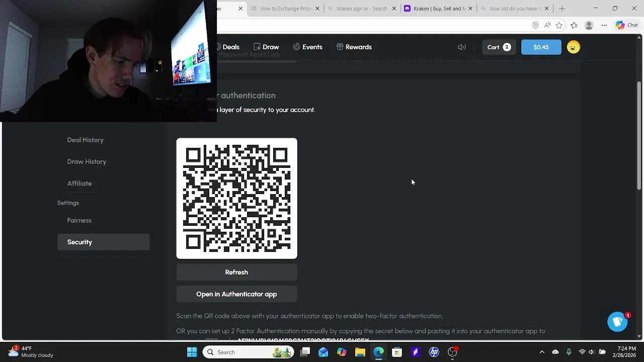Open the Rewards navigation item
644x362 pixels.
[354, 47]
